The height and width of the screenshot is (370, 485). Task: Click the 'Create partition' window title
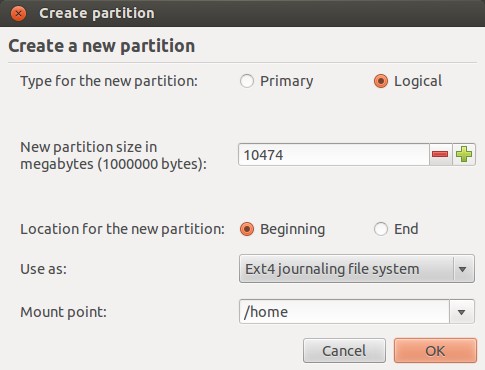click(97, 13)
